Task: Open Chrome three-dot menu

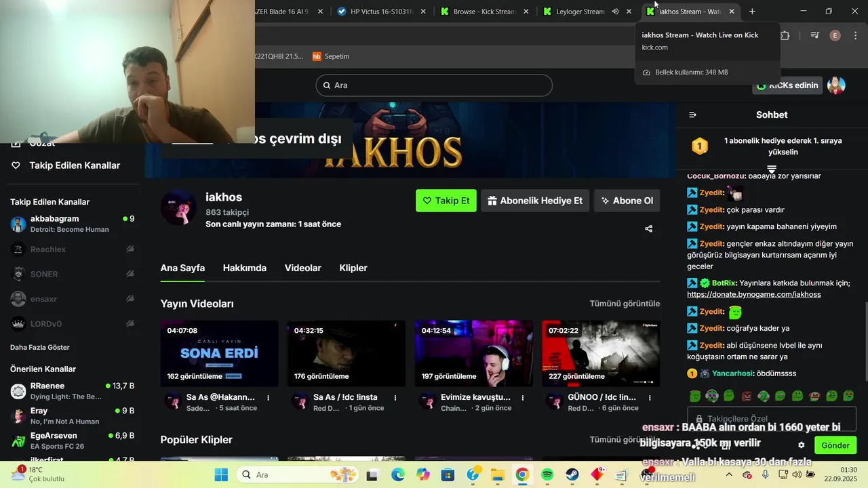Action: [854, 35]
